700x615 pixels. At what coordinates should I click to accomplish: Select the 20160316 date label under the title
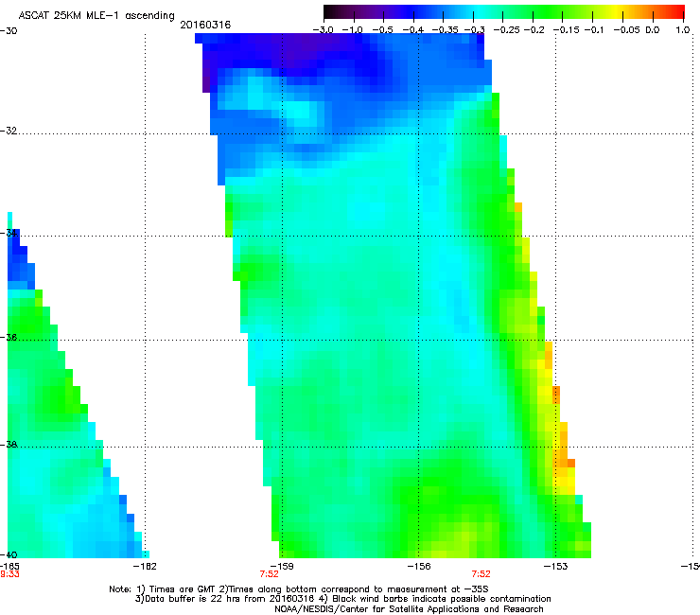click(x=205, y=25)
